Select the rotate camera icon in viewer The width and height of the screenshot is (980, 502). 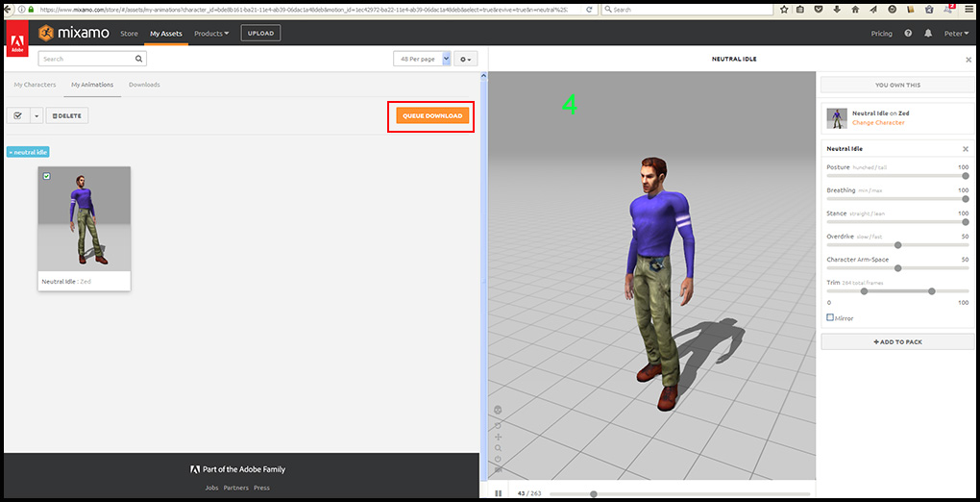[x=498, y=425]
